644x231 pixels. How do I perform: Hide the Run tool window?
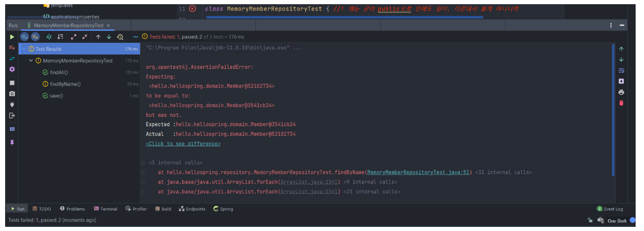(x=622, y=26)
